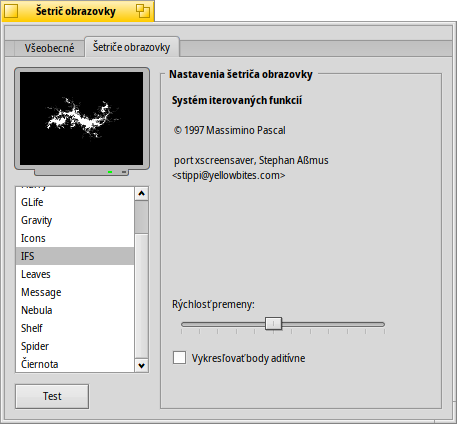Screen dimensions: 457x424
Task: Click the Test button
Action: 52,396
